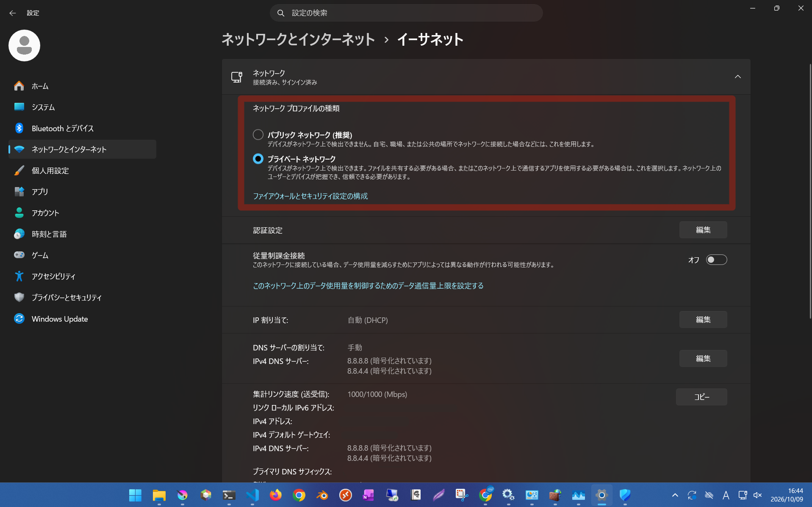
Task: Click the sync tray icon
Action: click(692, 495)
